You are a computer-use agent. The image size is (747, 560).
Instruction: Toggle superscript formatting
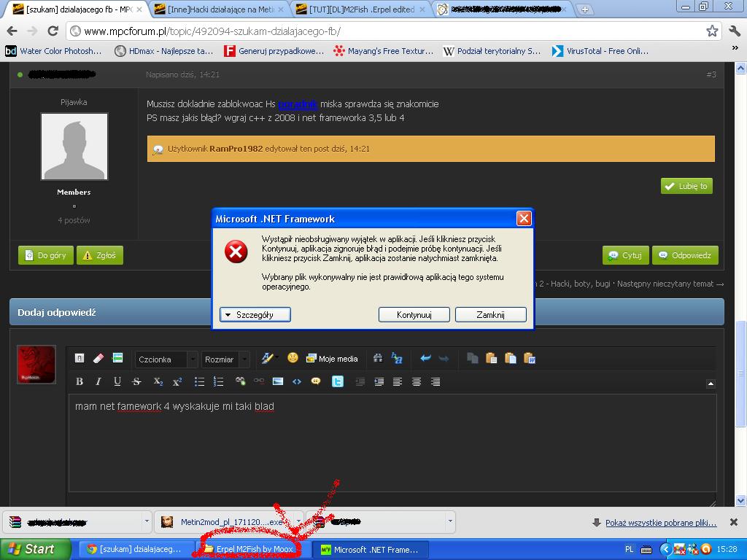[177, 381]
